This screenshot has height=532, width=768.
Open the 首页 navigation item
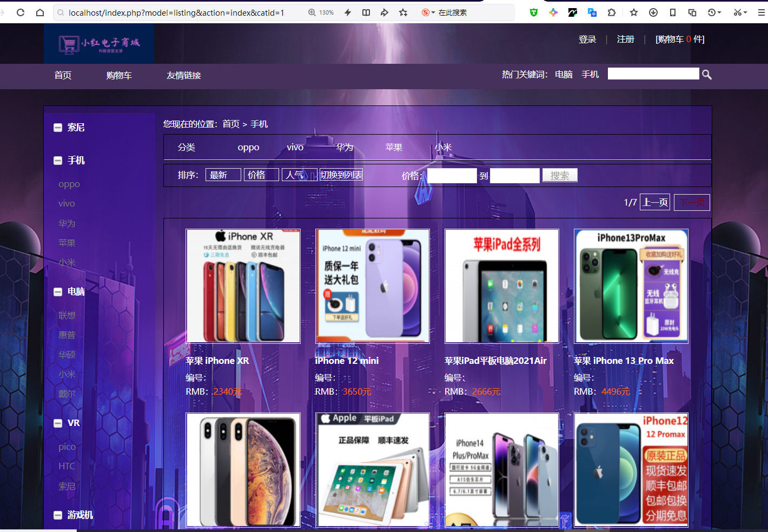(x=63, y=75)
